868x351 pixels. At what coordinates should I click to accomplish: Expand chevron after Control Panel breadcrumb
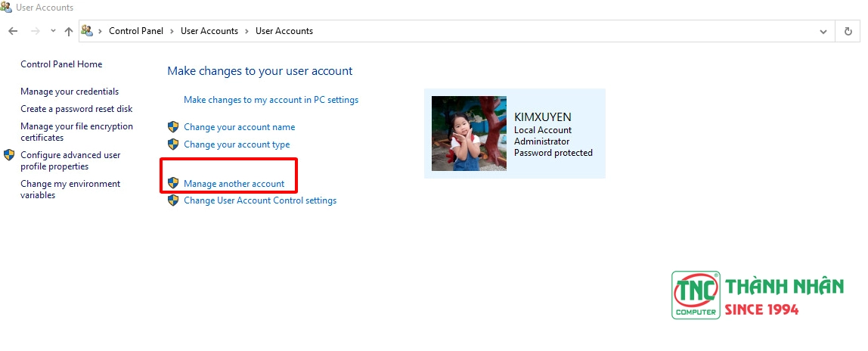point(171,31)
